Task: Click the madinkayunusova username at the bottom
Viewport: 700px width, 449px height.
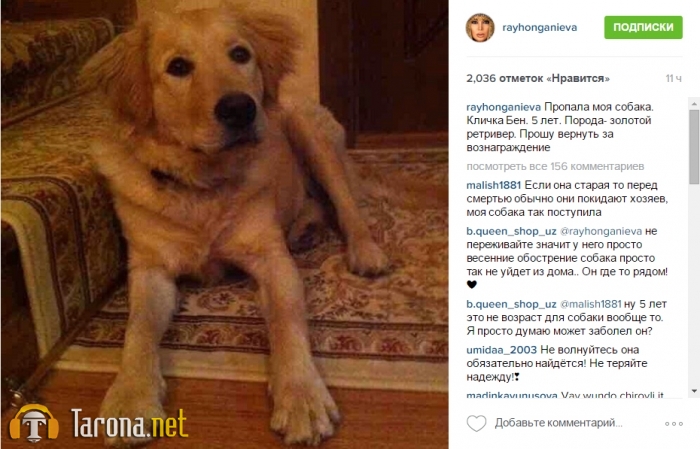Action: pos(512,395)
